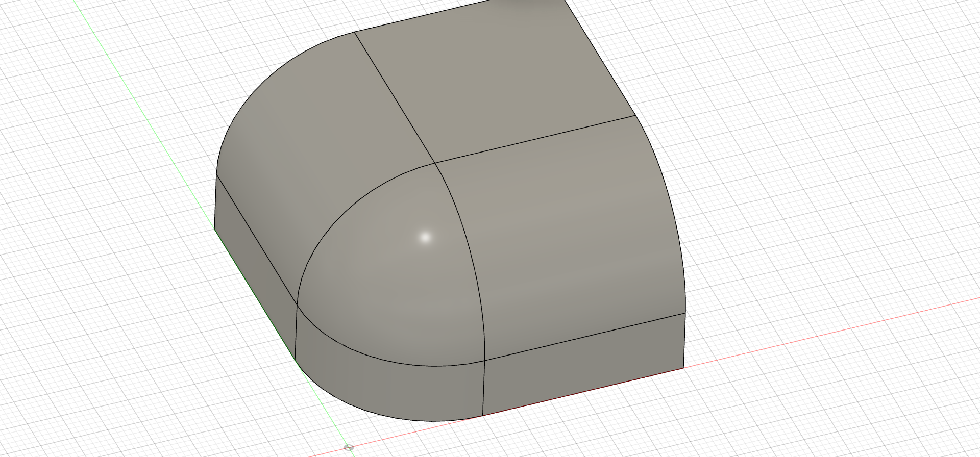The image size is (980, 457).
Task: Select the right rounded fillet face
Action: pos(572,235)
